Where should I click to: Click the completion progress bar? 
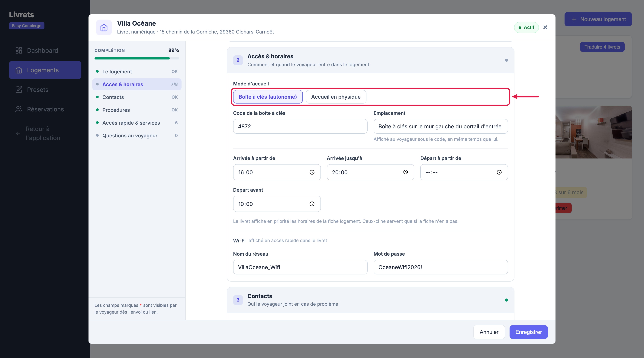pyautogui.click(x=137, y=59)
